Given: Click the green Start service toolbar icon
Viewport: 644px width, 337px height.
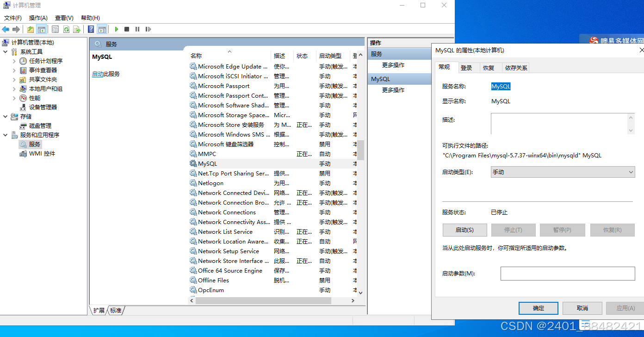Looking at the screenshot, I should point(117,29).
